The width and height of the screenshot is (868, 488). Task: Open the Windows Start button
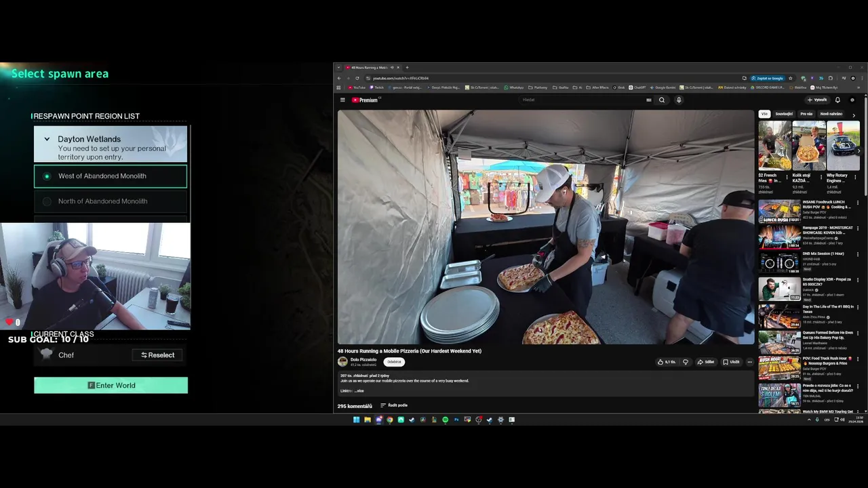coord(356,420)
